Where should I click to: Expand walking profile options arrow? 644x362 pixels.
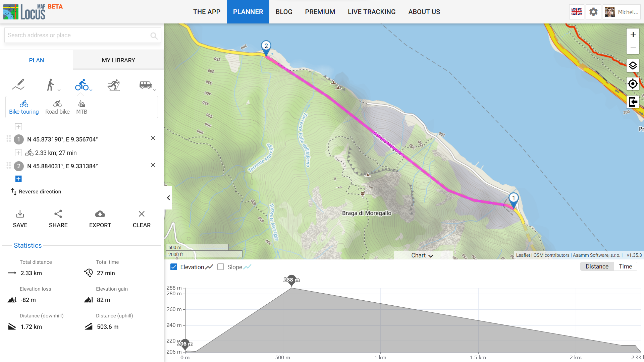[x=59, y=90]
